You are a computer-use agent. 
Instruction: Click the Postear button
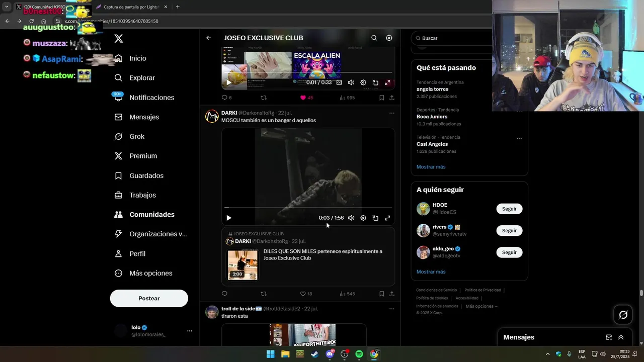pyautogui.click(x=149, y=298)
